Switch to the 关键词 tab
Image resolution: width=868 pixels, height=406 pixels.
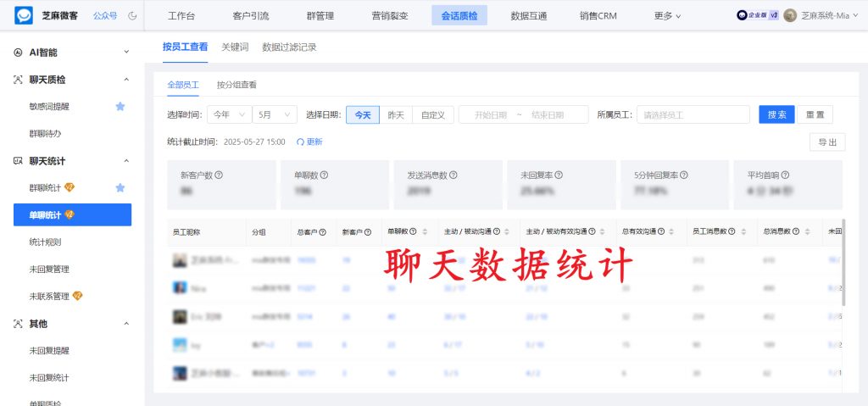point(235,47)
